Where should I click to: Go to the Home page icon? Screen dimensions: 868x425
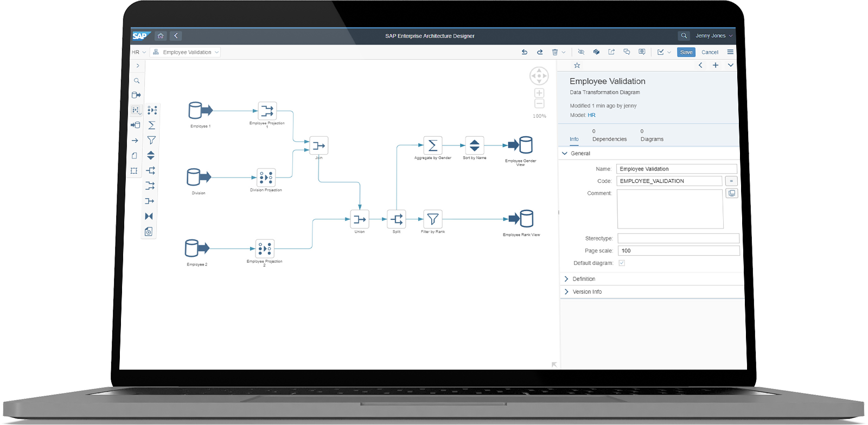(x=161, y=36)
